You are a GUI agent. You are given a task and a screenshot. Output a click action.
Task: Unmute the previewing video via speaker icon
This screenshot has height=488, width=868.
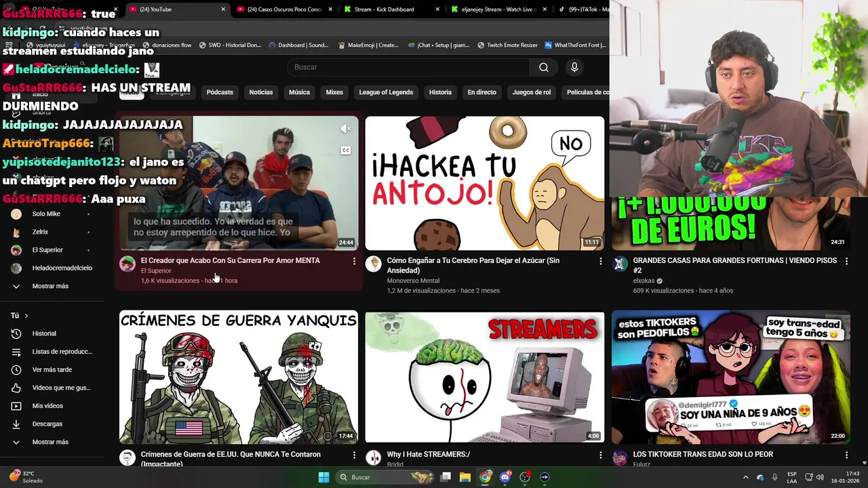click(x=346, y=128)
